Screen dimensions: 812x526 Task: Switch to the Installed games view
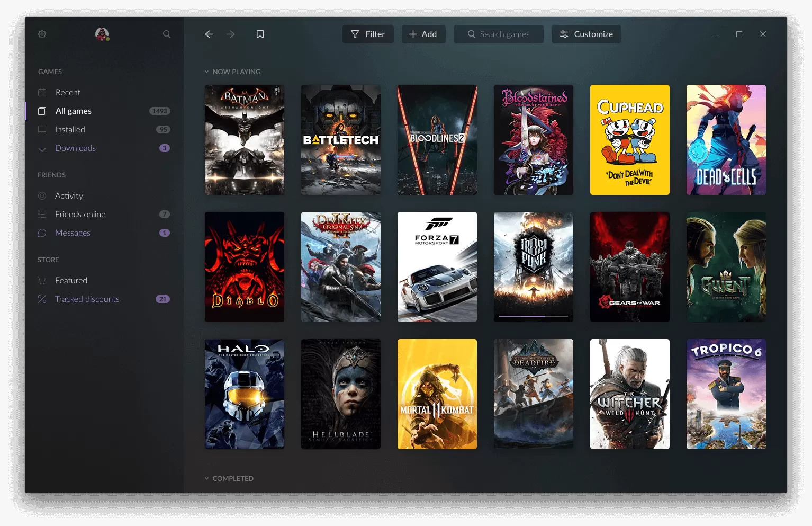click(69, 129)
